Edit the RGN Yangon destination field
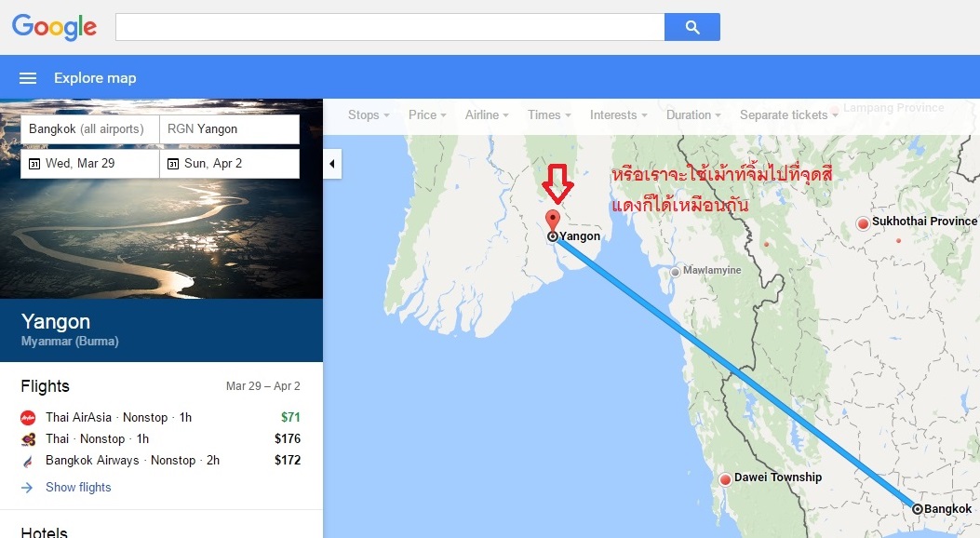The width and height of the screenshot is (980, 538). tap(229, 129)
